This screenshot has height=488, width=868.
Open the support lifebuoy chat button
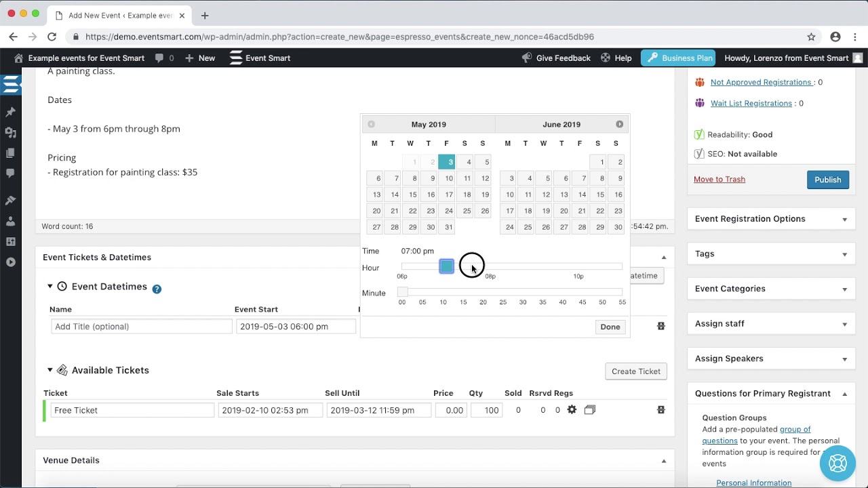tap(837, 463)
